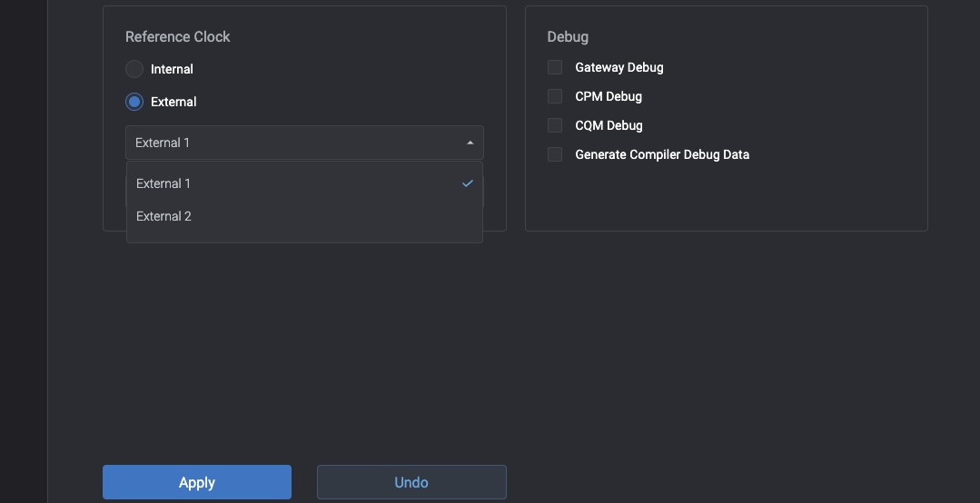Click the External label text next to radio
Viewport: 980px width, 503px height.
tap(173, 102)
